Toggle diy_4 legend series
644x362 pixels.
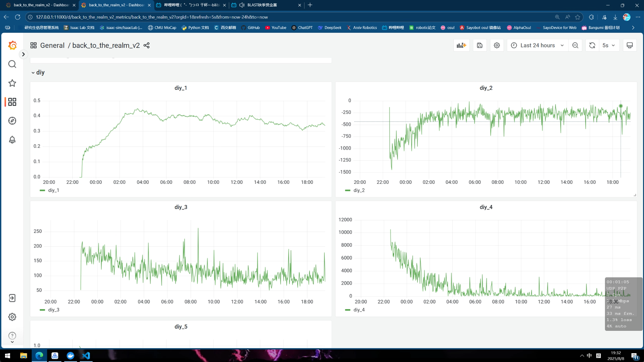click(355, 310)
